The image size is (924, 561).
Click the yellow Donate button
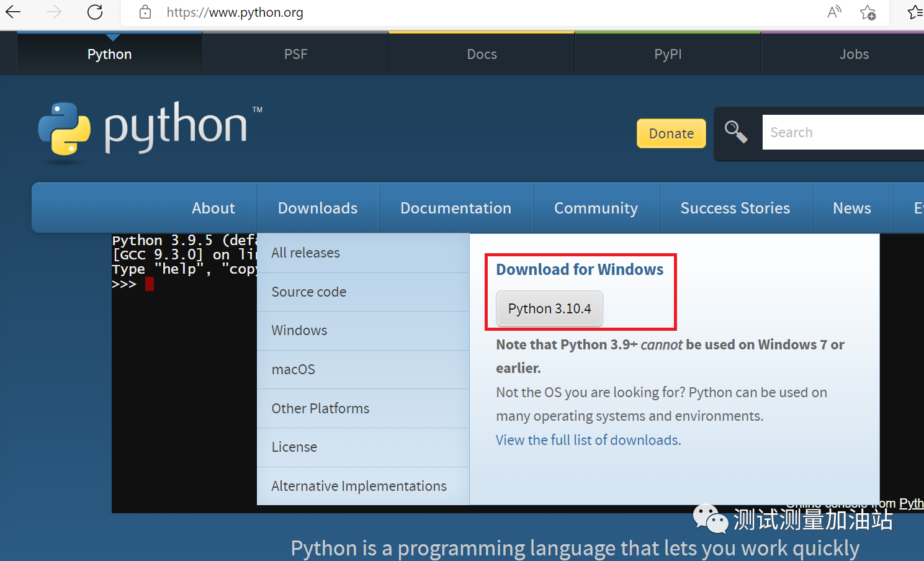[671, 133]
